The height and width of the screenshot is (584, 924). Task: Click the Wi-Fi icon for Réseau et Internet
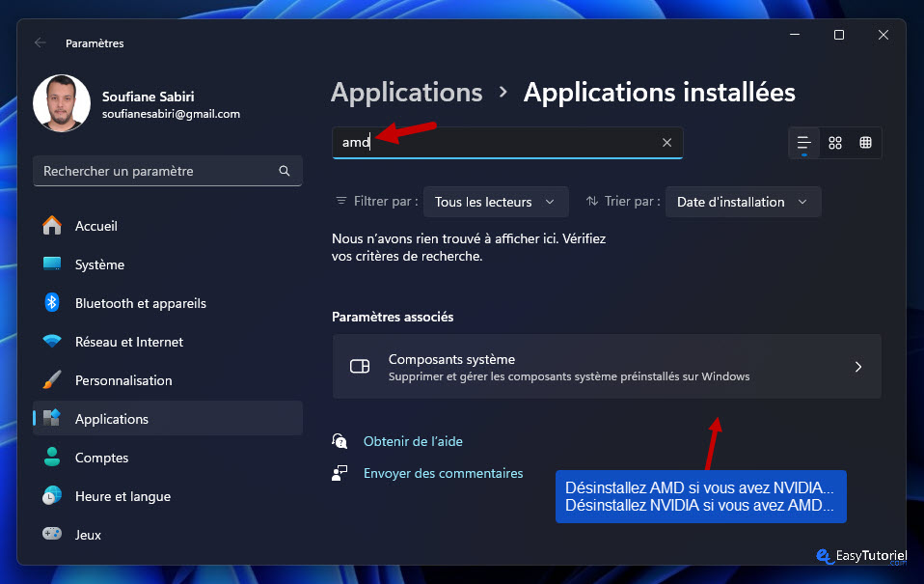point(52,341)
